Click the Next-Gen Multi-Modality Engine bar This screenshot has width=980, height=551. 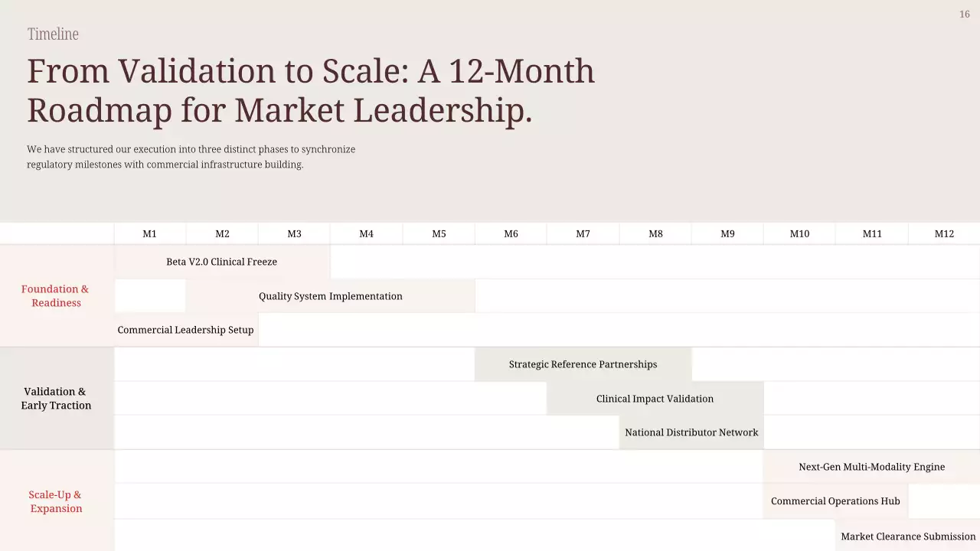871,467
